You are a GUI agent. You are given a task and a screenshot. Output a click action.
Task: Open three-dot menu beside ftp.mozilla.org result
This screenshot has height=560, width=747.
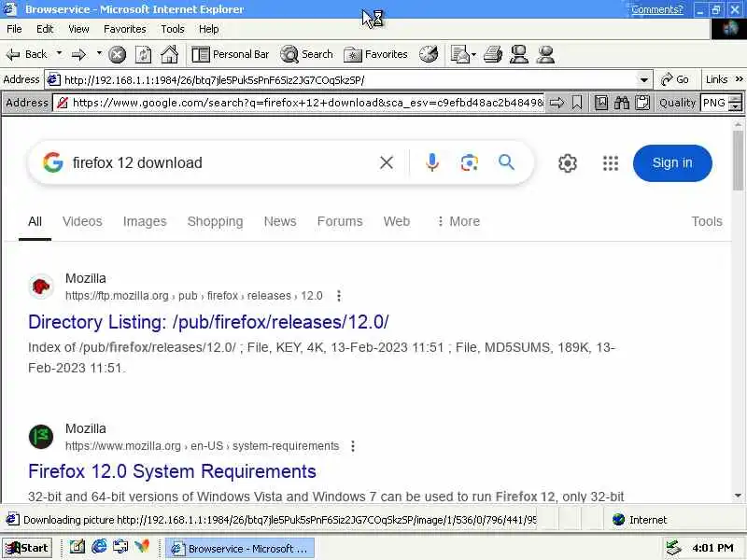(339, 296)
